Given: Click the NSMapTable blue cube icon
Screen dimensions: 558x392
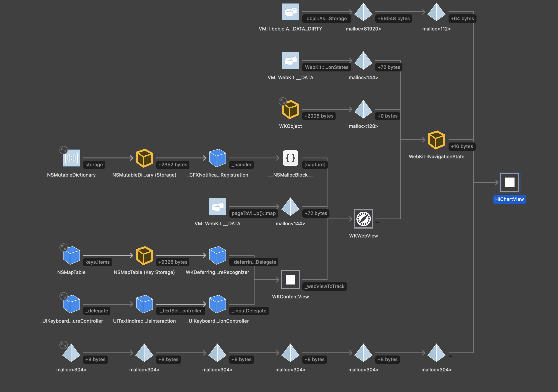Looking at the screenshot, I should (71, 255).
